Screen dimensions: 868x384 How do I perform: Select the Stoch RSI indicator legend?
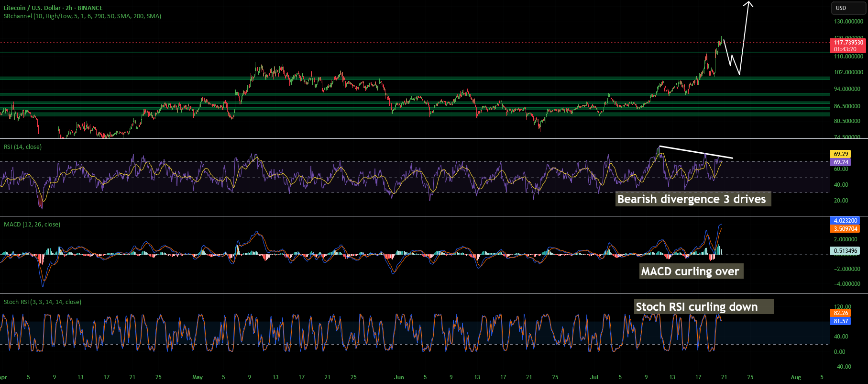point(43,302)
